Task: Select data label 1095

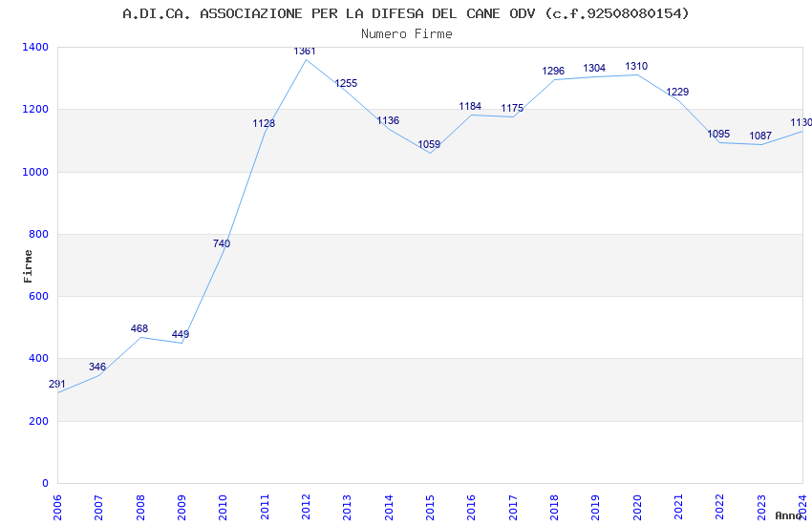Action: coord(718,134)
